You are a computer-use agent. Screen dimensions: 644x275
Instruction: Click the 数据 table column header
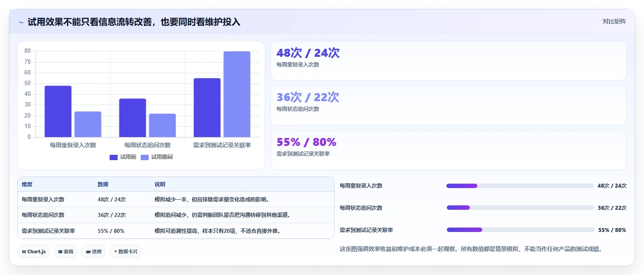(103, 184)
